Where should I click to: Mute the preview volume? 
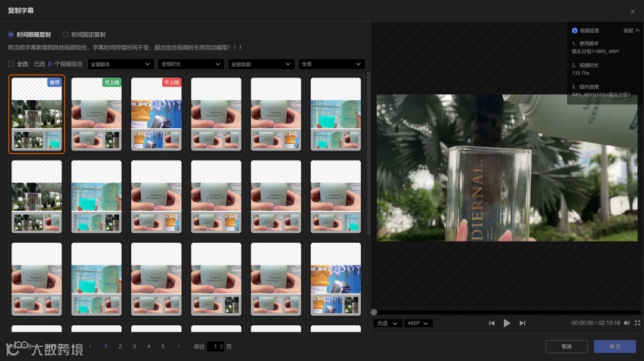click(627, 323)
